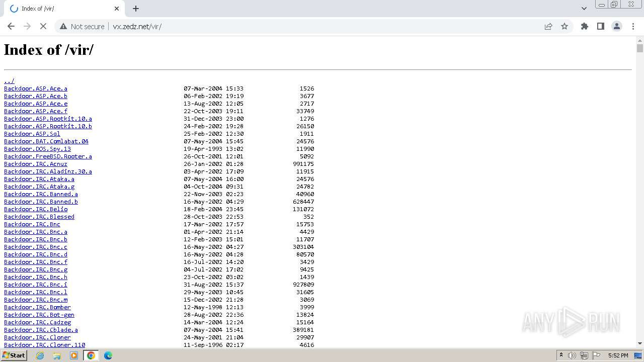This screenshot has width=644, height=362.
Task: Open Backdoor.ASP.Rootkit.10.a link
Action: click(48, 119)
